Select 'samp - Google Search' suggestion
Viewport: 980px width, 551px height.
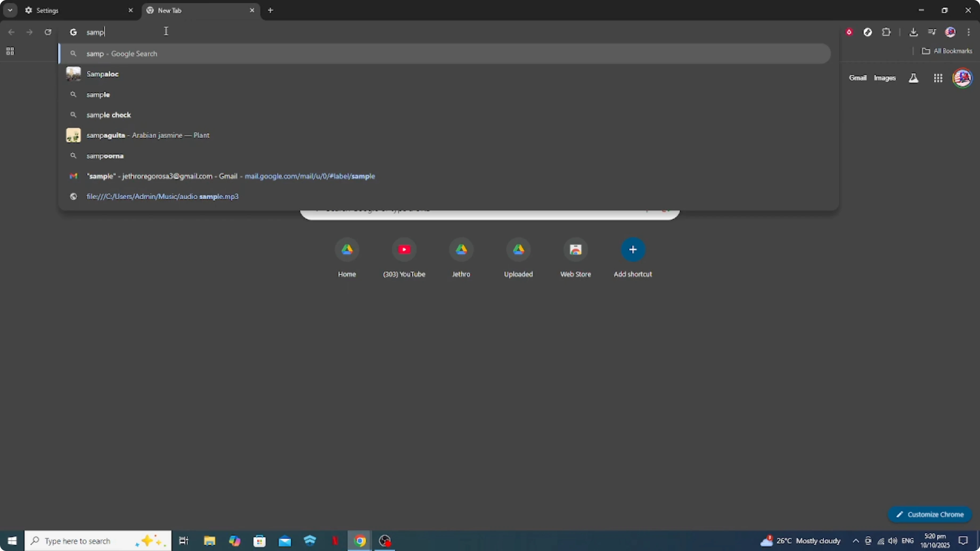click(444, 54)
